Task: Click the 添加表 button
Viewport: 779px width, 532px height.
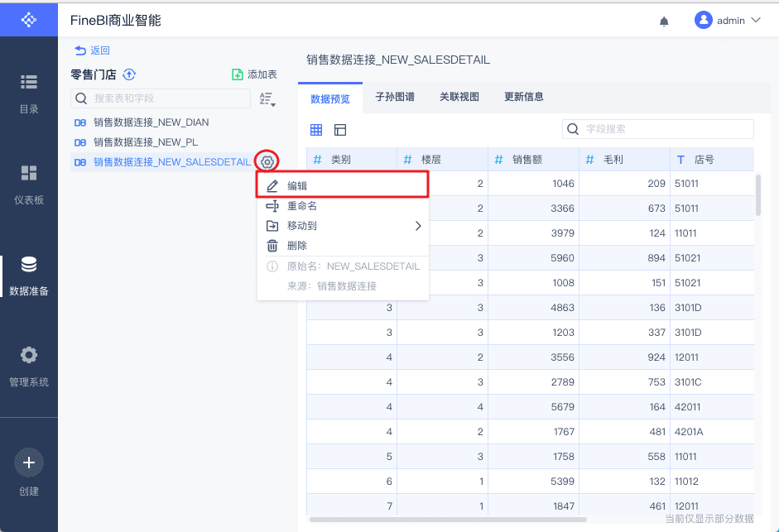Action: (254, 74)
